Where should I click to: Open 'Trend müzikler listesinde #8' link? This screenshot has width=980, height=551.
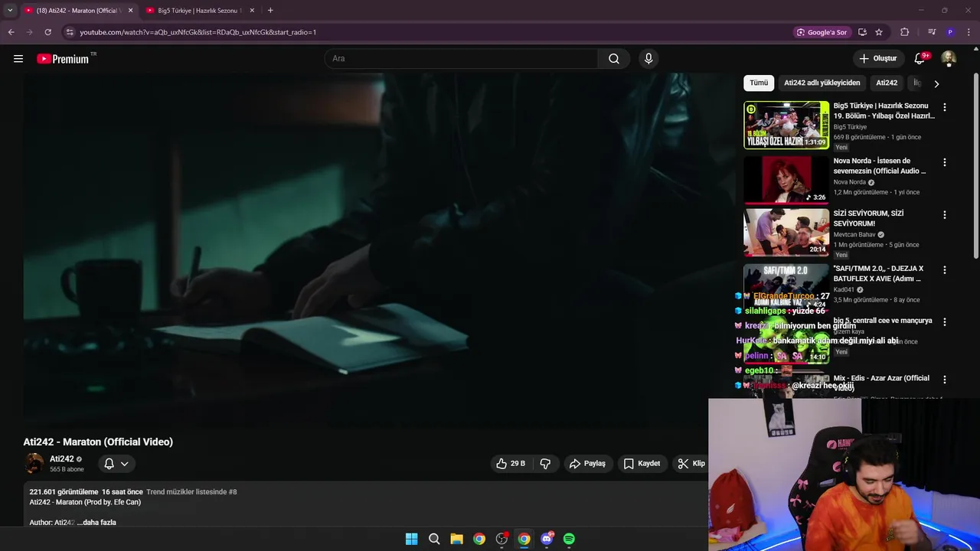coord(191,492)
